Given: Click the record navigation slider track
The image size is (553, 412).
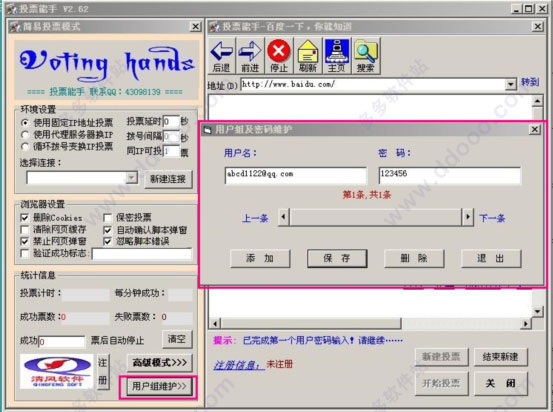Looking at the screenshot, I should [x=375, y=217].
